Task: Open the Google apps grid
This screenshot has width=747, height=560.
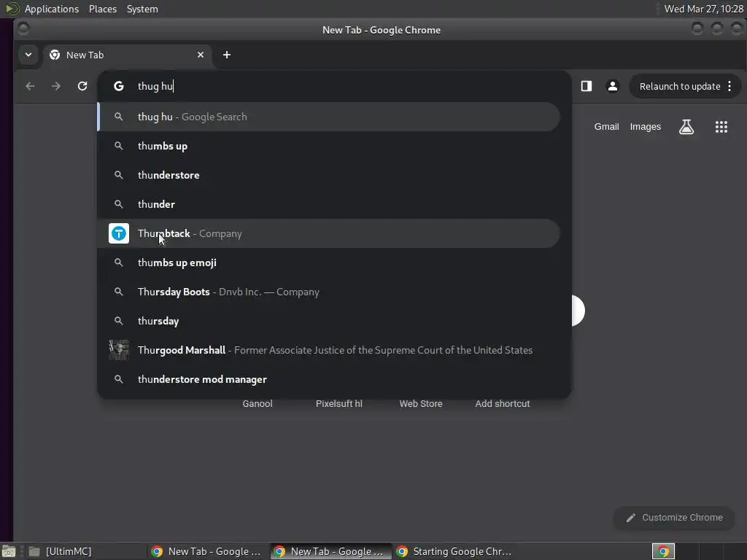Action: tap(721, 127)
